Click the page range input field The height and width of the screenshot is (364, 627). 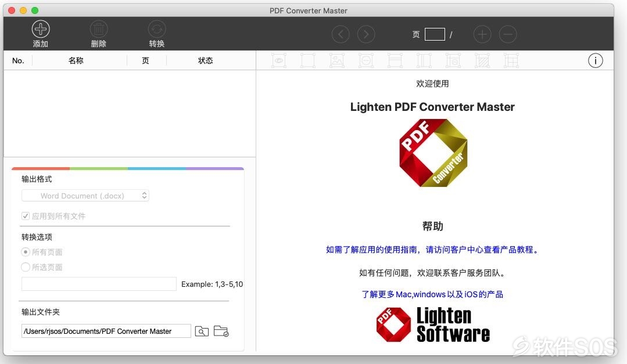pyautogui.click(x=99, y=284)
